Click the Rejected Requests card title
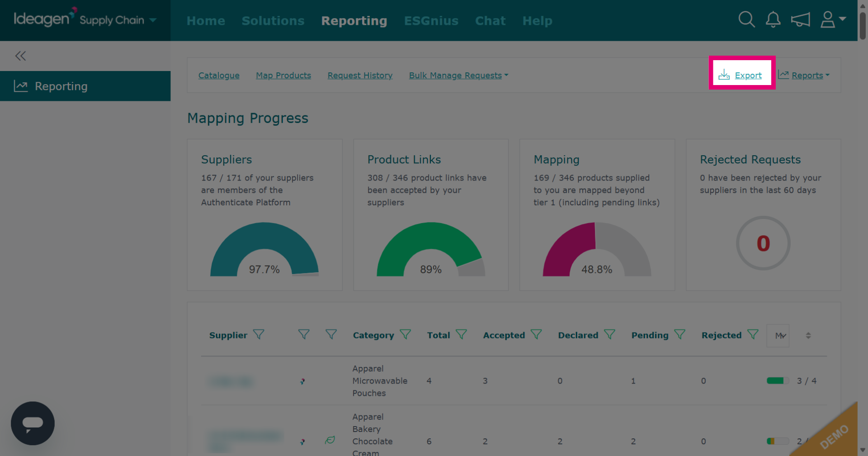 pyautogui.click(x=750, y=160)
